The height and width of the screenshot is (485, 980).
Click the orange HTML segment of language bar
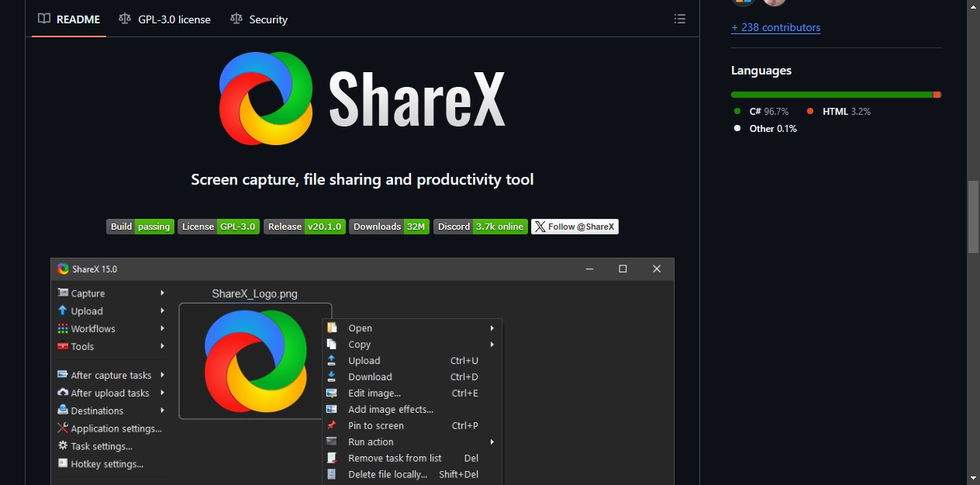(x=937, y=95)
